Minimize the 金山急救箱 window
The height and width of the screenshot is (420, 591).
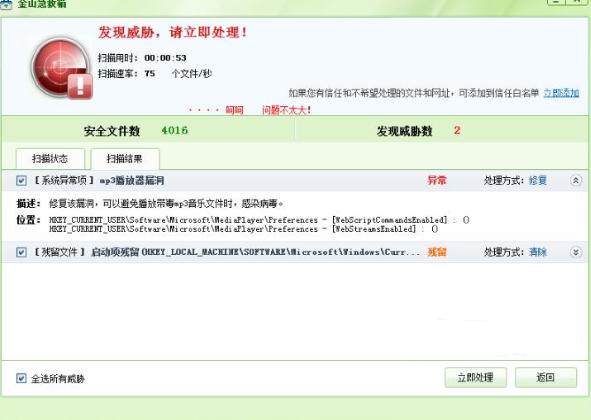coord(556,2)
